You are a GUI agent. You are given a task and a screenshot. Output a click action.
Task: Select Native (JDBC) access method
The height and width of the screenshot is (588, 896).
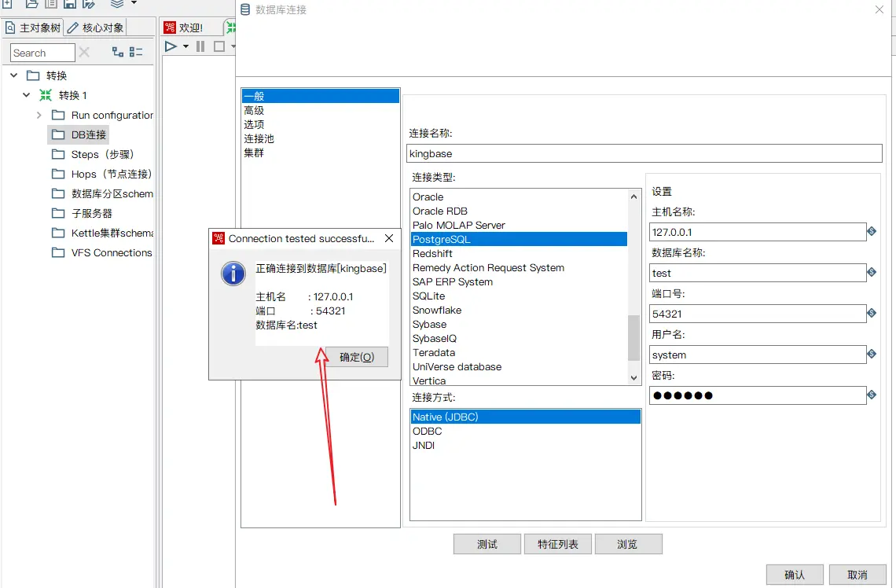click(x=525, y=417)
